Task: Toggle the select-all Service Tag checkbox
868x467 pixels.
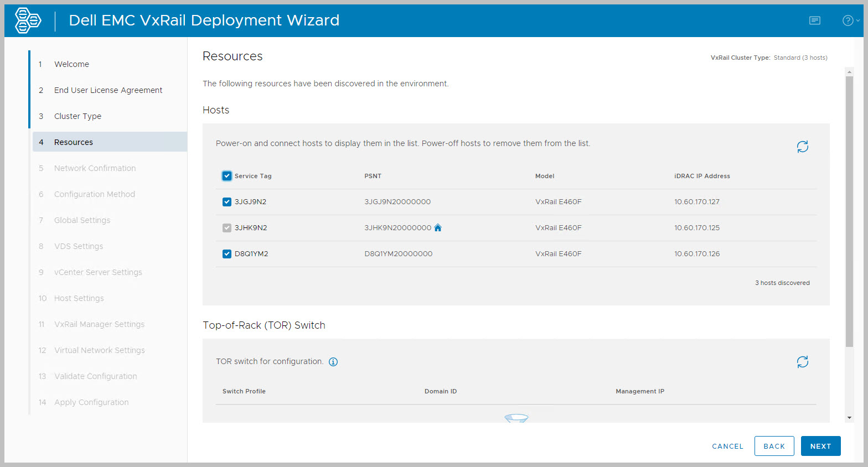Action: click(227, 176)
